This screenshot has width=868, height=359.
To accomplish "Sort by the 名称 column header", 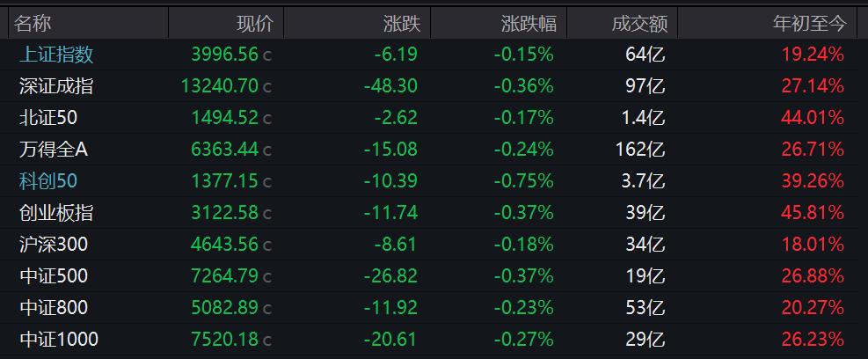I will point(33,23).
